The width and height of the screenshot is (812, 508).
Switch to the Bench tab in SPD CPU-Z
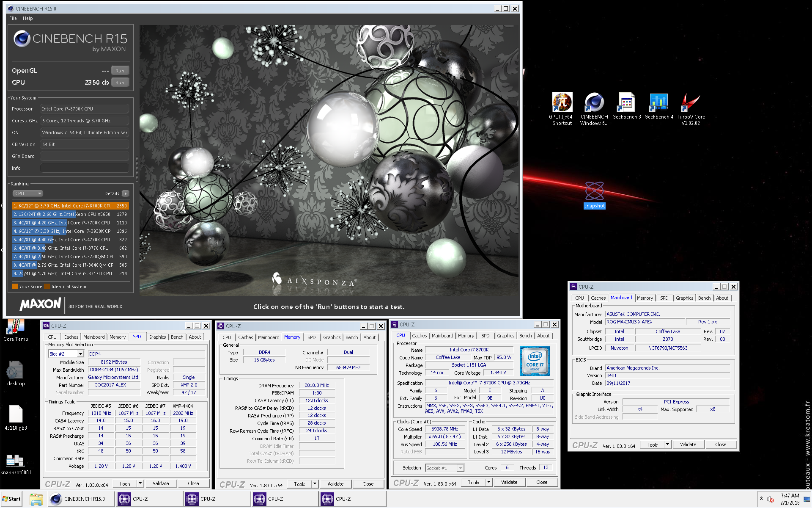(x=177, y=337)
